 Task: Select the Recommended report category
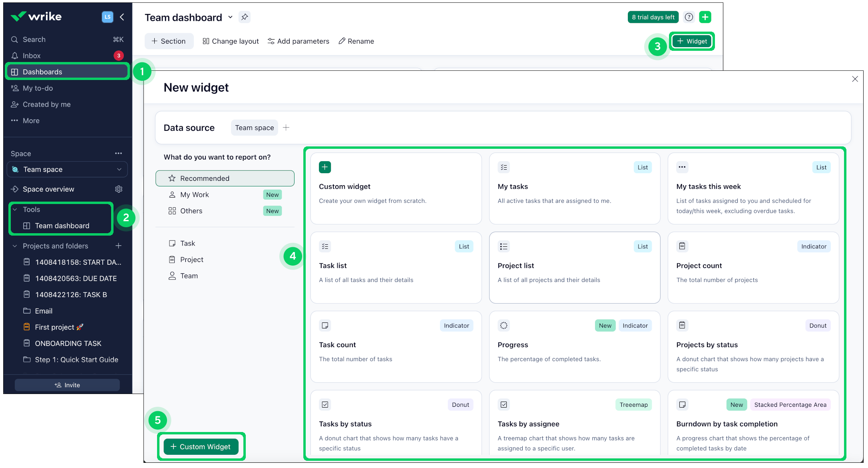[x=225, y=178]
